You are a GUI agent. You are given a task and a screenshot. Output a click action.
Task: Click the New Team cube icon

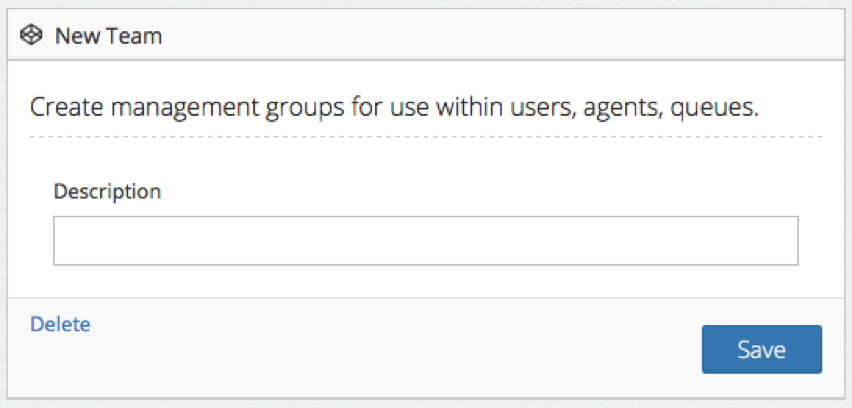(32, 36)
